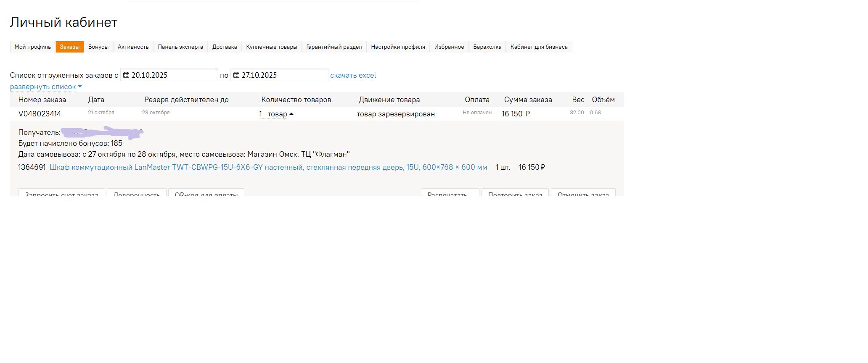Click the end date field 27.10.2025
The width and height of the screenshot is (868, 363).
282,75
